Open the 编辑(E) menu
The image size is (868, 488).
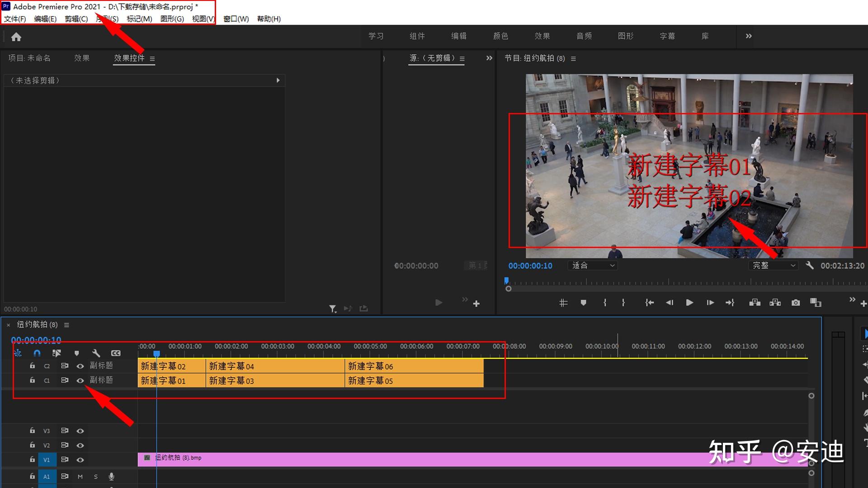tap(45, 19)
